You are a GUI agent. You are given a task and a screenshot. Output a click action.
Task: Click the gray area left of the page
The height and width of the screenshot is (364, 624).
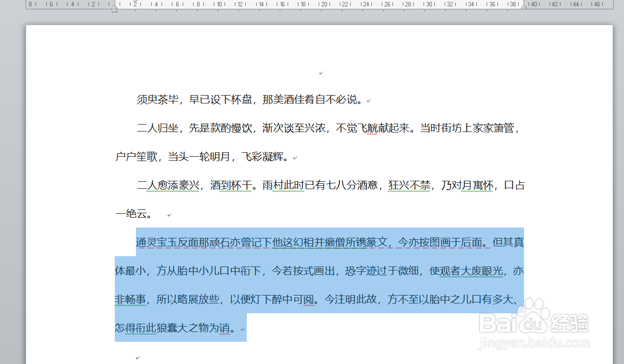(x=12, y=197)
